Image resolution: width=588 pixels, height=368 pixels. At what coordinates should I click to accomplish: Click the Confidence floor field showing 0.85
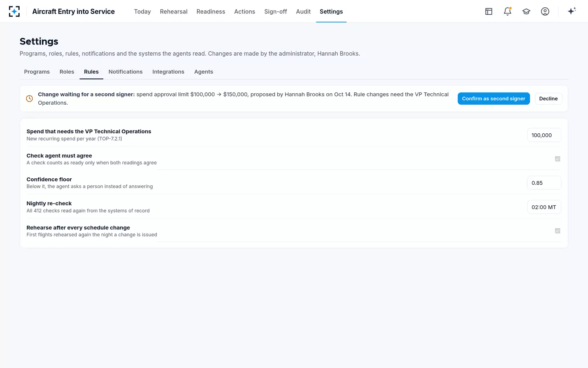(544, 183)
